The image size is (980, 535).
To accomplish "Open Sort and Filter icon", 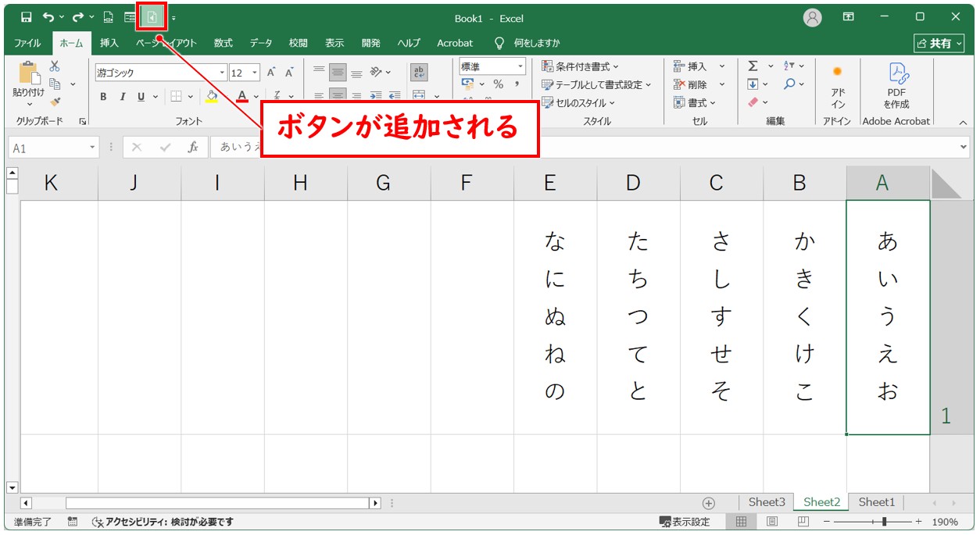I will click(x=789, y=66).
